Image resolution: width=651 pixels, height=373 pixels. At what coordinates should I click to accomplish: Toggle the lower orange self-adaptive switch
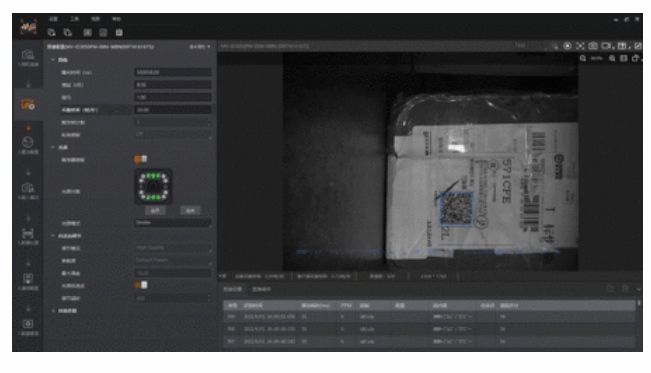[x=140, y=285]
